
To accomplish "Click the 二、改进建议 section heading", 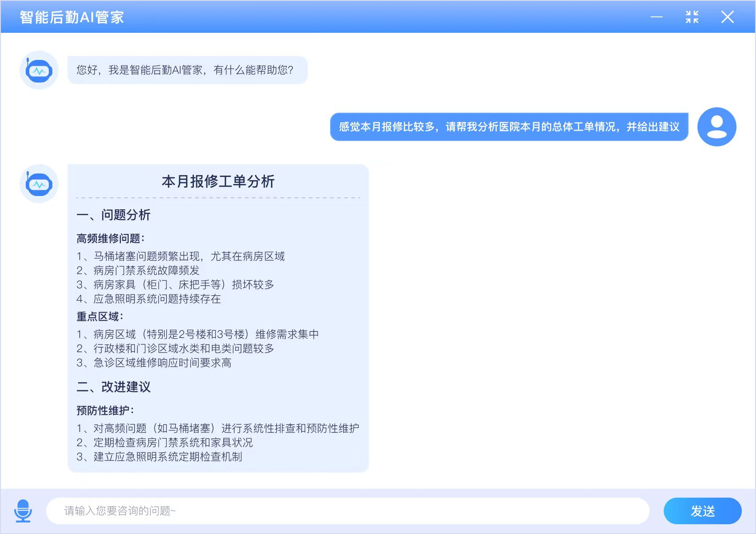I will (x=114, y=387).
